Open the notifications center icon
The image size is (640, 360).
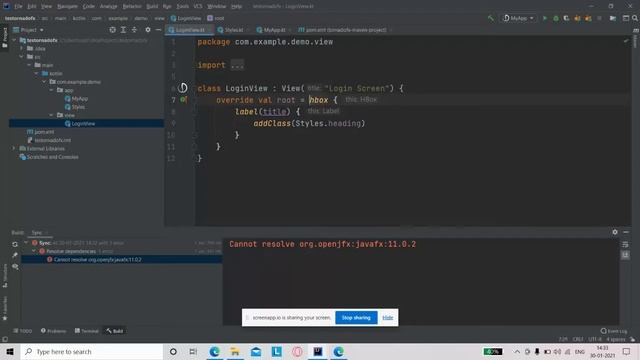coord(627,351)
